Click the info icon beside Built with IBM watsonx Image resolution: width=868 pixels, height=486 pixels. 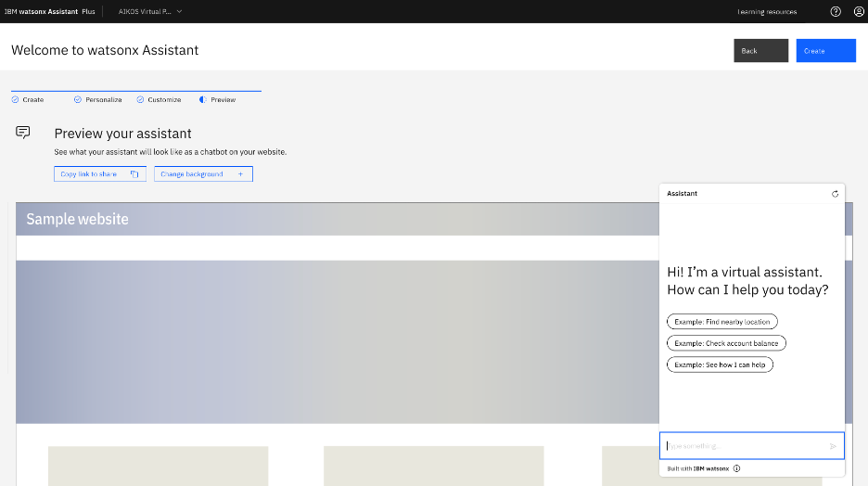click(736, 468)
